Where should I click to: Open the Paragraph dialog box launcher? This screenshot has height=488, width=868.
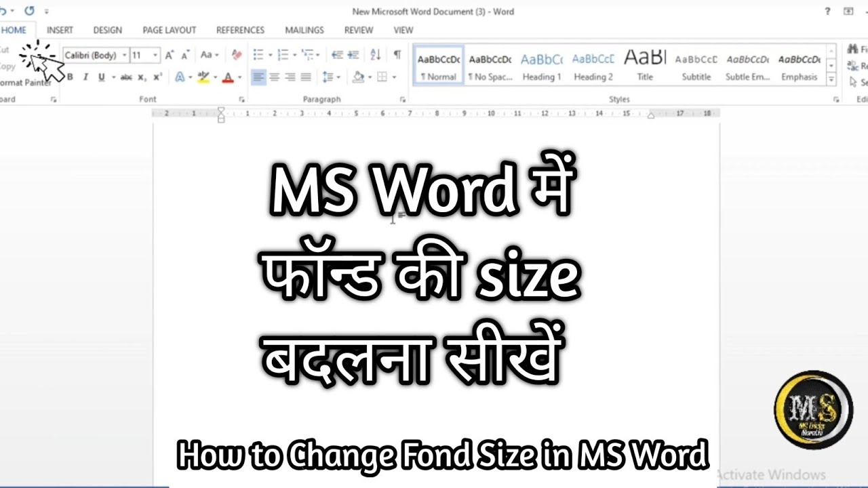point(403,99)
